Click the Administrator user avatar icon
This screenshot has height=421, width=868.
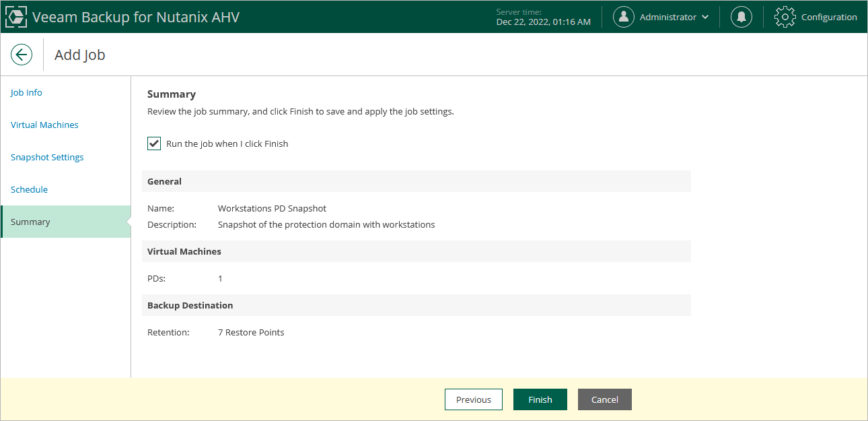point(624,17)
